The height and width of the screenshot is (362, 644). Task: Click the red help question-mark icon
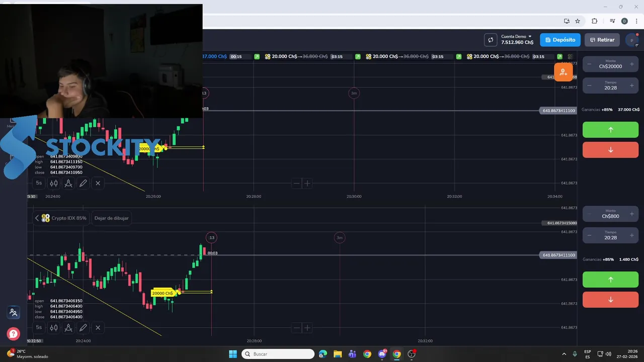click(x=13, y=333)
